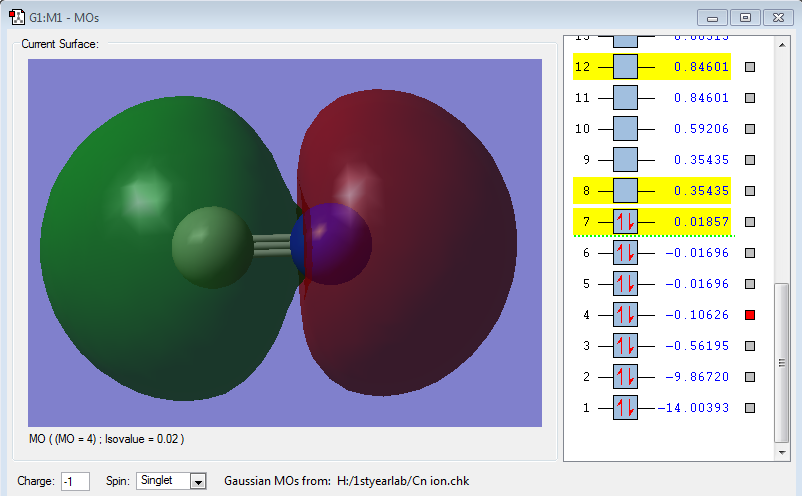
Task: Click the occupied orbital 7 electron box
Action: (625, 222)
